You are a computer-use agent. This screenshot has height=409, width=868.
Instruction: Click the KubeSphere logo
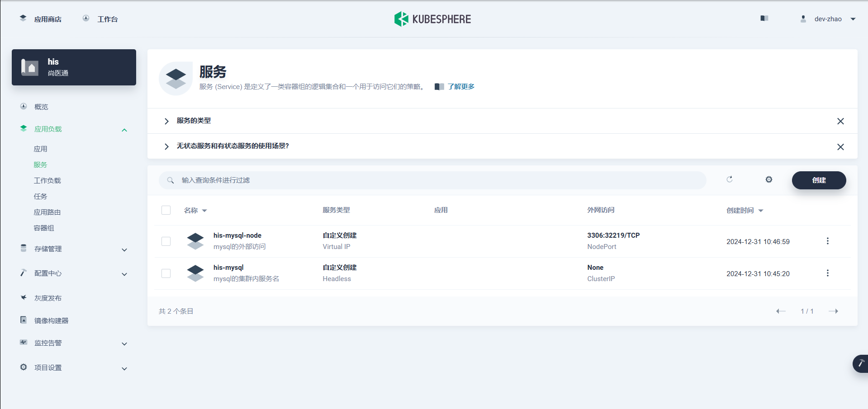432,19
